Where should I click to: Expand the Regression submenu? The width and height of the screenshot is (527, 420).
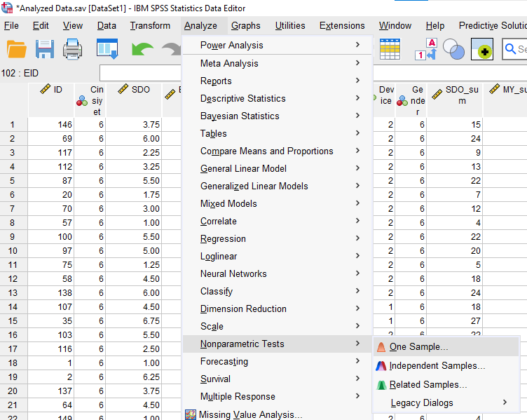[278, 238]
